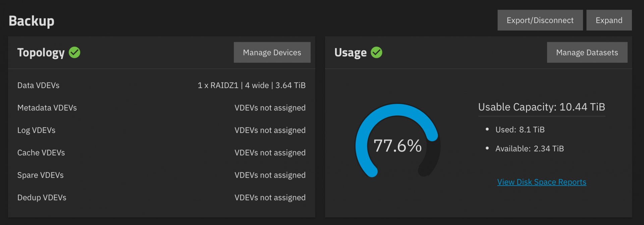This screenshot has height=225, width=644.
Task: Click the green Usage status check icon
Action: click(x=376, y=52)
